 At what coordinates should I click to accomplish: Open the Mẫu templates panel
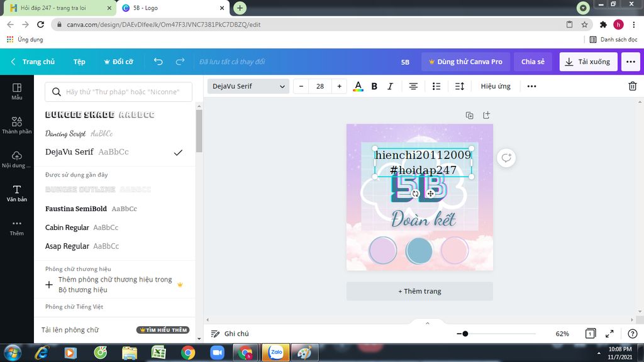tap(17, 92)
